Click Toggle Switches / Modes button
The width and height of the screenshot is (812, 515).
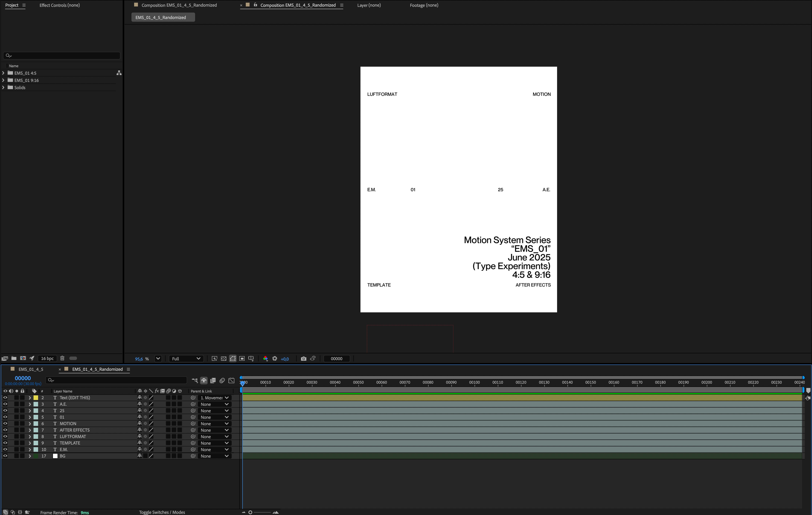click(x=162, y=512)
